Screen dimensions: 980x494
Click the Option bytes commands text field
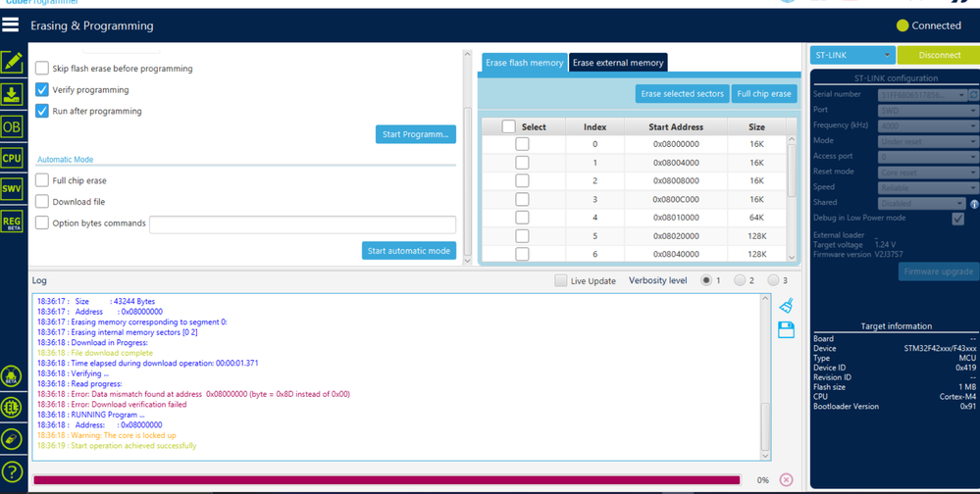point(302,224)
